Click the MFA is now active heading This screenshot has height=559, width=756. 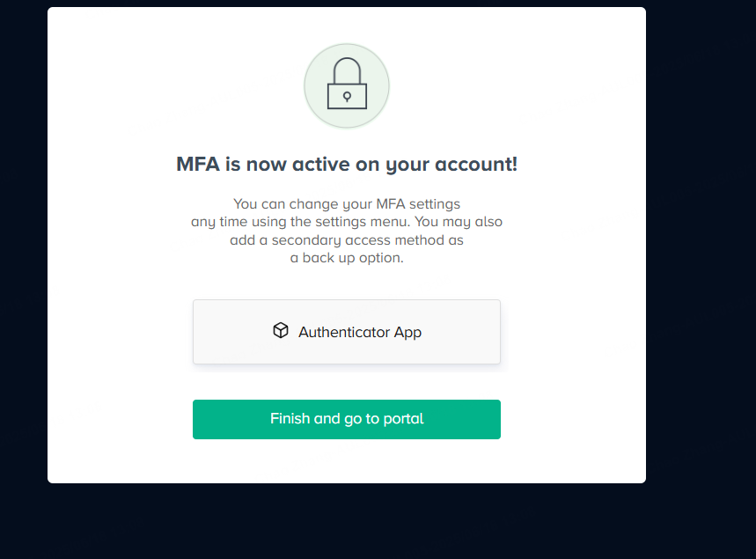(347, 165)
